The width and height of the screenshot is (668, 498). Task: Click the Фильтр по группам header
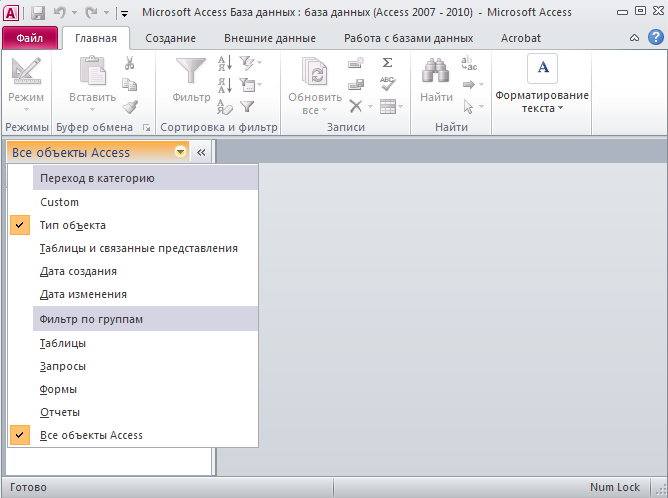click(x=145, y=319)
